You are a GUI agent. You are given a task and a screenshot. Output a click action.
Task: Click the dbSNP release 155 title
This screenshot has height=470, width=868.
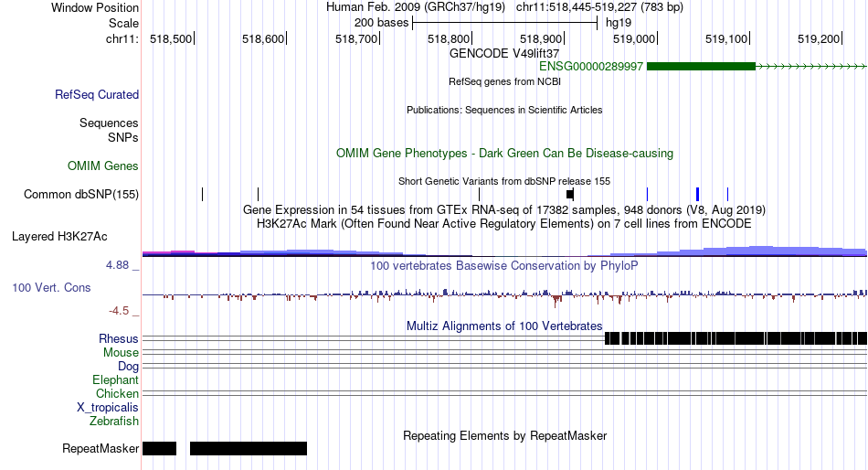(x=504, y=181)
